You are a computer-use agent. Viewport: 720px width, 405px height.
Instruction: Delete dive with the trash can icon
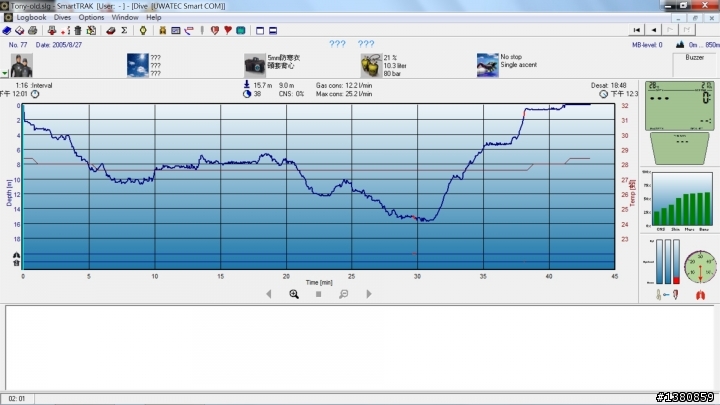(x=78, y=31)
